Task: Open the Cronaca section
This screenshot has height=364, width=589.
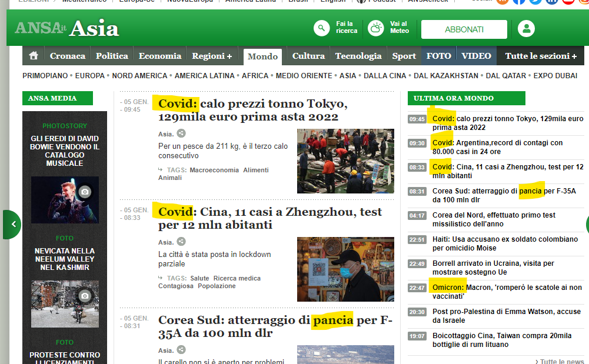Action: point(68,56)
